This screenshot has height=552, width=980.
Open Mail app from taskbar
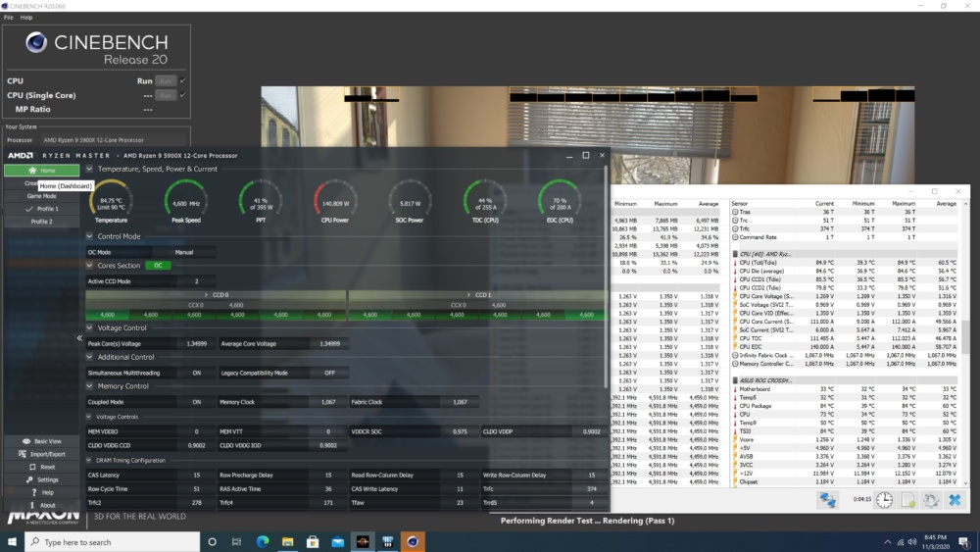[x=337, y=542]
